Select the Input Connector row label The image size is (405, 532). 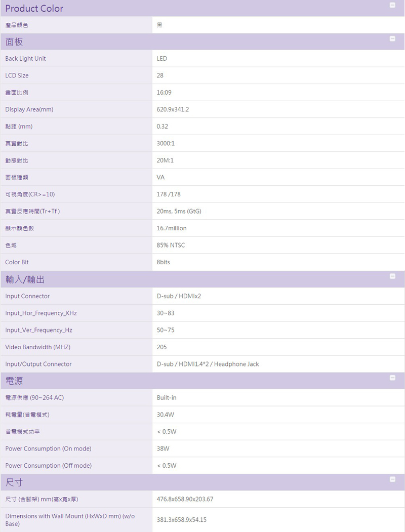pyautogui.click(x=27, y=296)
